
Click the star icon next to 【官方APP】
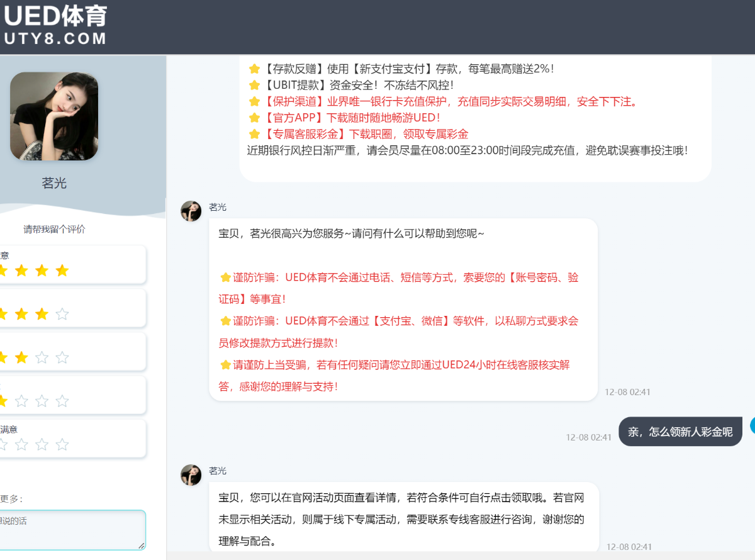254,118
